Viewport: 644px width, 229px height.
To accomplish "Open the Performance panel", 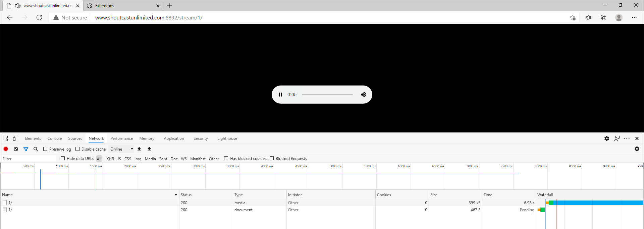I will coord(122,138).
